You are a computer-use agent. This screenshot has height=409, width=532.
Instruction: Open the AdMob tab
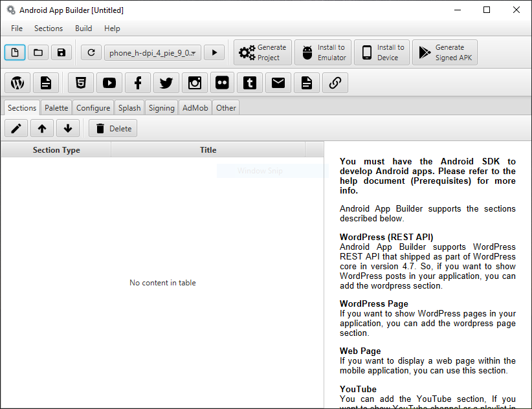click(195, 108)
